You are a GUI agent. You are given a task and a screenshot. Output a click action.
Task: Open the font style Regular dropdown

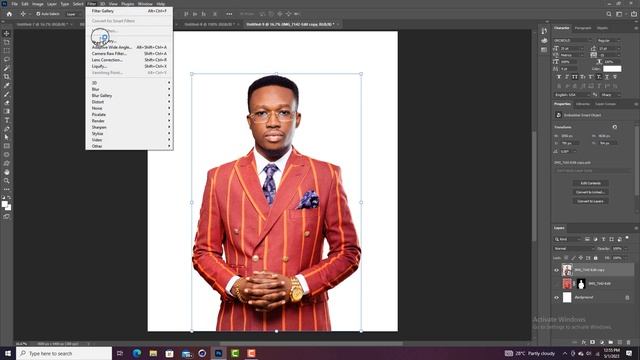pyautogui.click(x=609, y=40)
